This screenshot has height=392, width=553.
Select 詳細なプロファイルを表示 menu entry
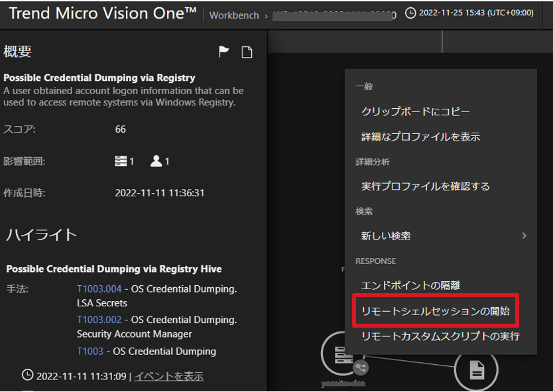[420, 137]
